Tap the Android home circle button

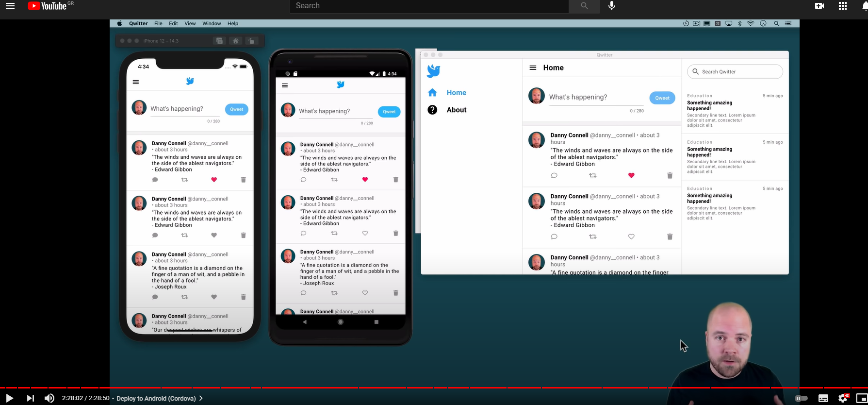pos(341,322)
